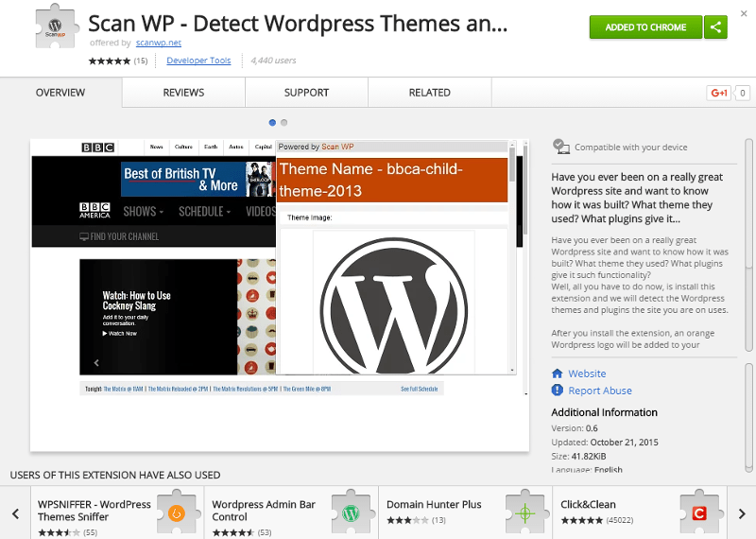Screen dimensions: 756x539
Task: Click the Report Abuse alert icon
Action: pyautogui.click(x=558, y=390)
